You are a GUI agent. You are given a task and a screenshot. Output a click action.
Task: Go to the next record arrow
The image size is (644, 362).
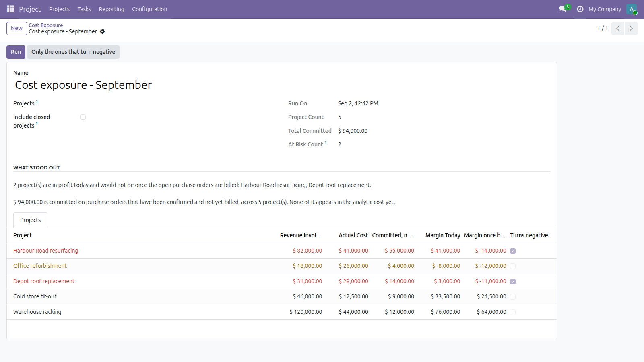pos(631,28)
